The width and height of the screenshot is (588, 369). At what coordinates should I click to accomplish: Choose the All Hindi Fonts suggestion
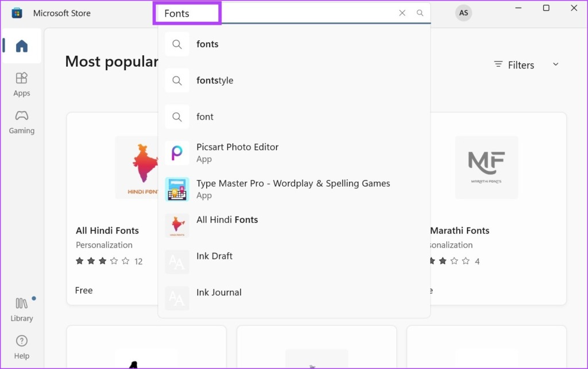(227, 220)
